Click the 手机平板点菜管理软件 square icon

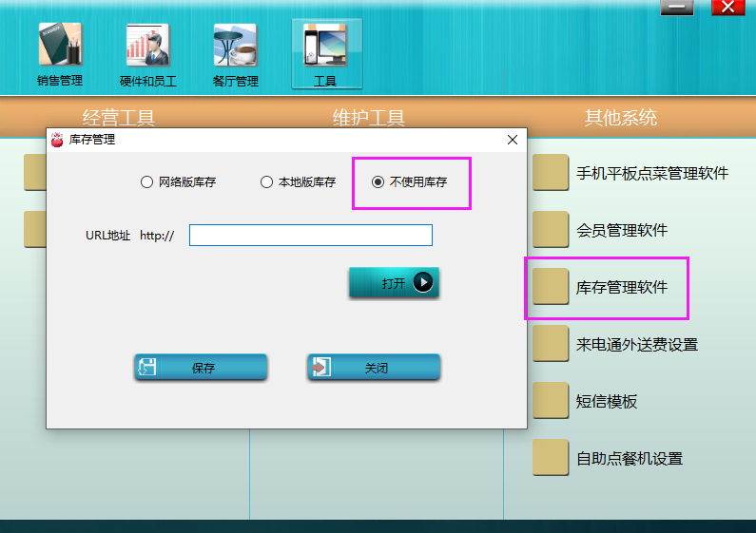coord(551,173)
